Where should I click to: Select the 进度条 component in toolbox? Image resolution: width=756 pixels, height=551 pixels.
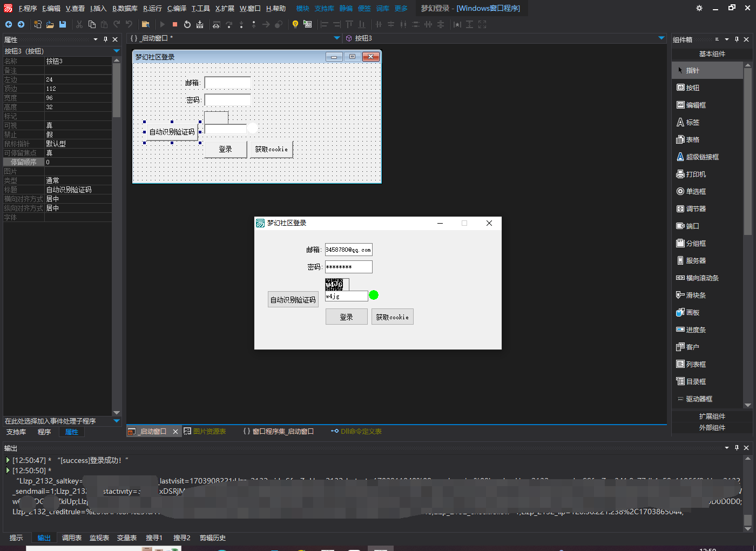696,330
